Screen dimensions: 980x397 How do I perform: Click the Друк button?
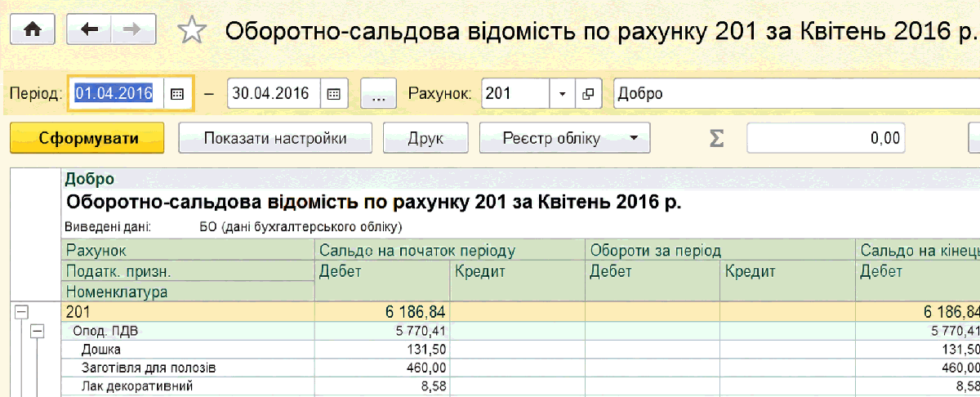click(x=425, y=138)
